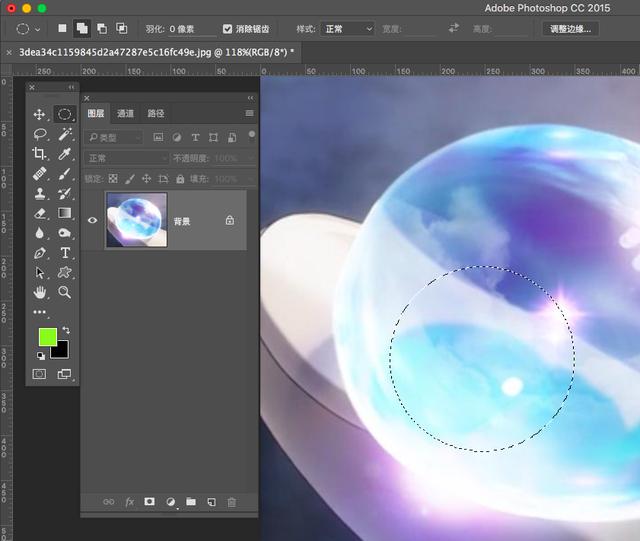Select the Elliptical Marquee tool in toolbox
The height and width of the screenshot is (541, 640).
click(64, 114)
